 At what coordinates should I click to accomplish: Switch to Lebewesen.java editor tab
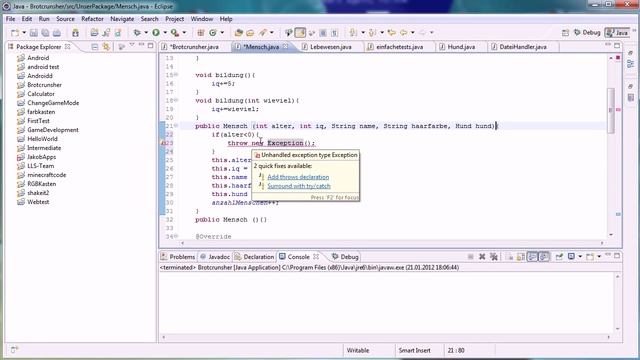click(x=330, y=47)
